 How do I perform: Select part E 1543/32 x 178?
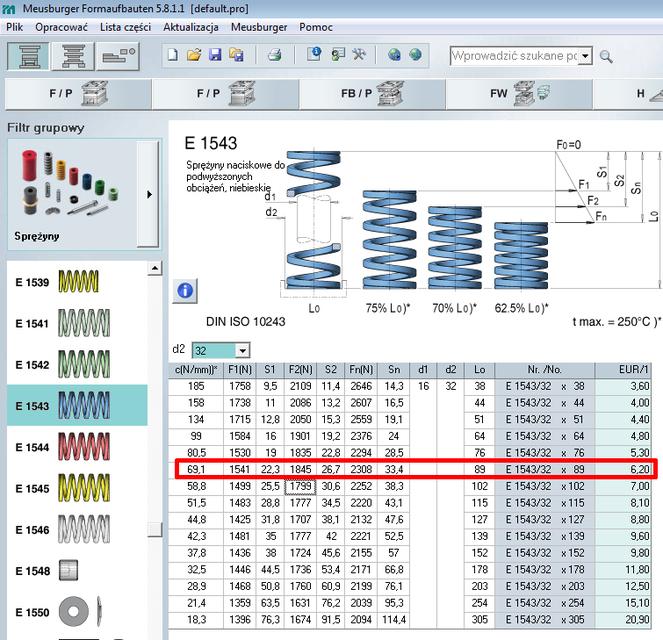(x=545, y=569)
